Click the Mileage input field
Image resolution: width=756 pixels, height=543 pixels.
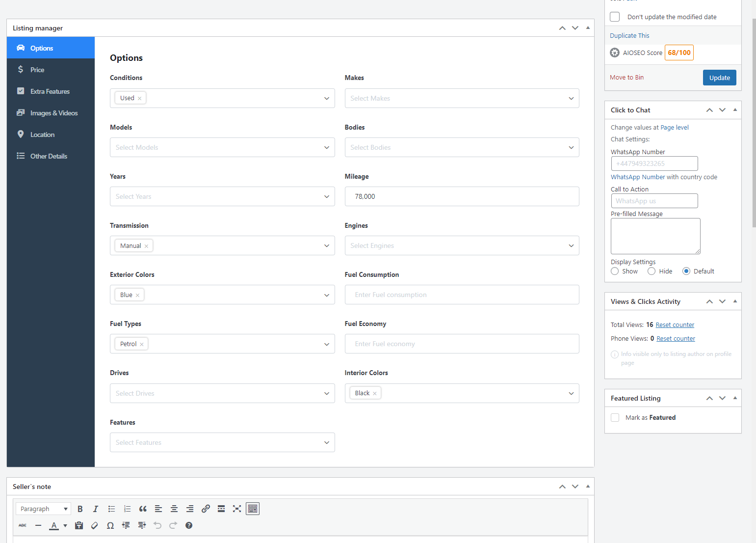(462, 196)
